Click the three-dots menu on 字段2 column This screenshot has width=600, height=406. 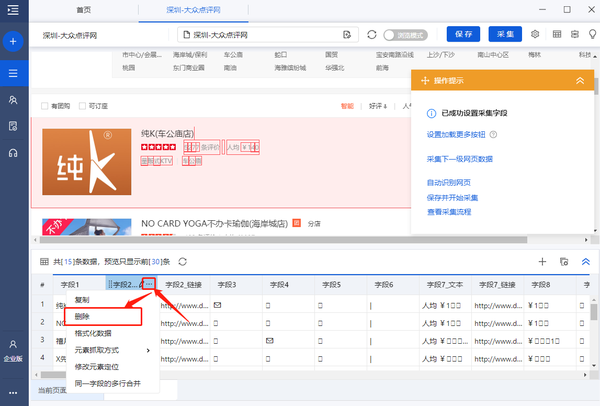(x=149, y=284)
